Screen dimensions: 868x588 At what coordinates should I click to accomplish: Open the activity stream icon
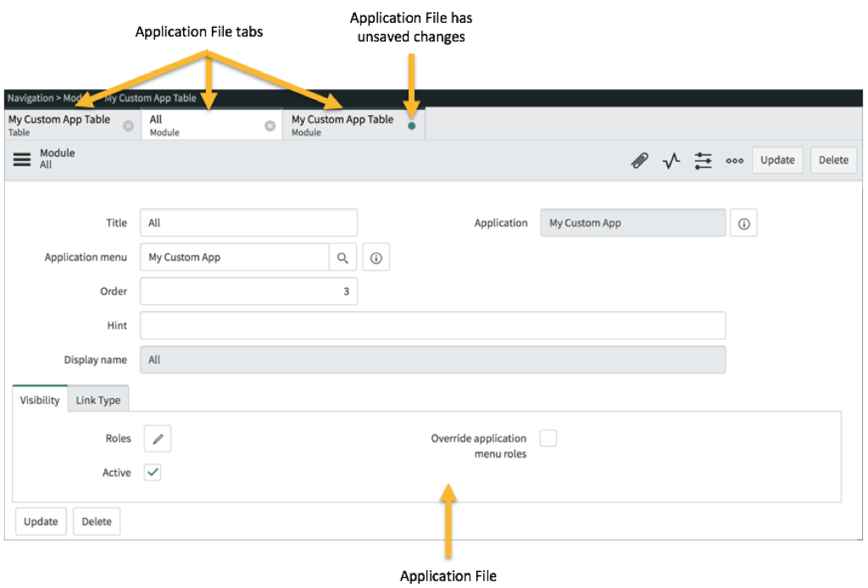click(x=670, y=160)
